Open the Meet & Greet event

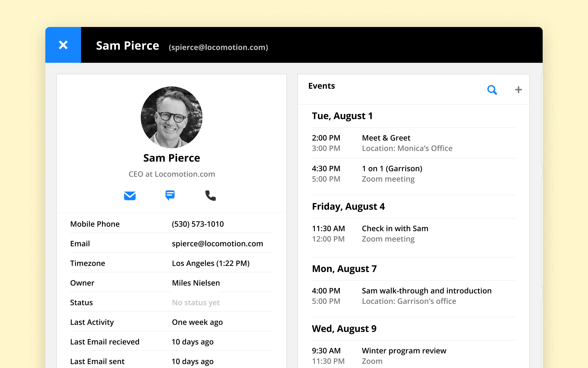tap(386, 138)
